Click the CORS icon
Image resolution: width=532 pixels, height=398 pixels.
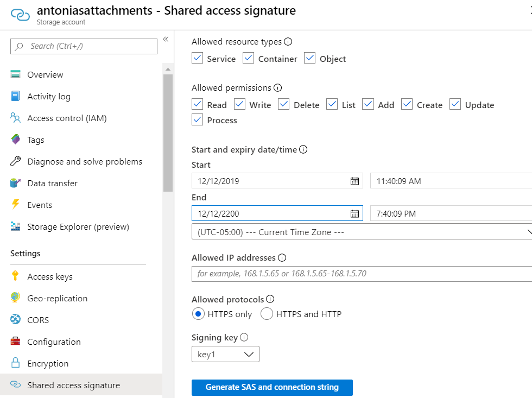point(15,319)
